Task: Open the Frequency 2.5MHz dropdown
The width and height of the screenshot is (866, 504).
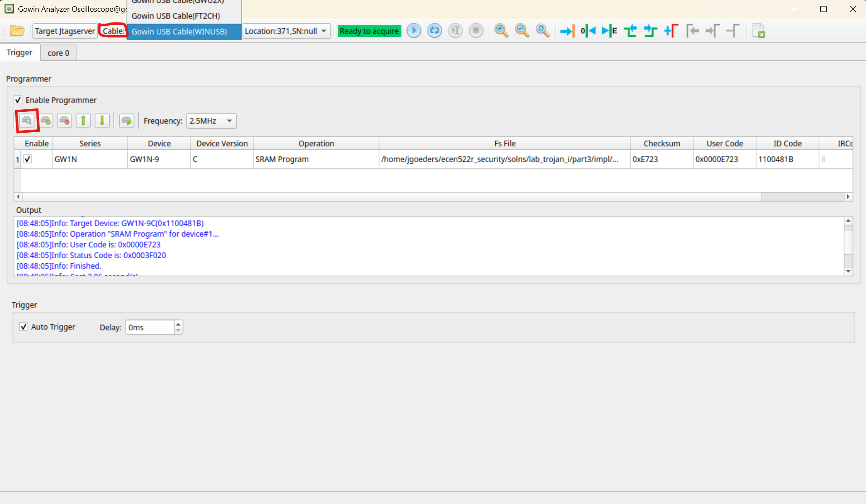Action: coord(211,121)
